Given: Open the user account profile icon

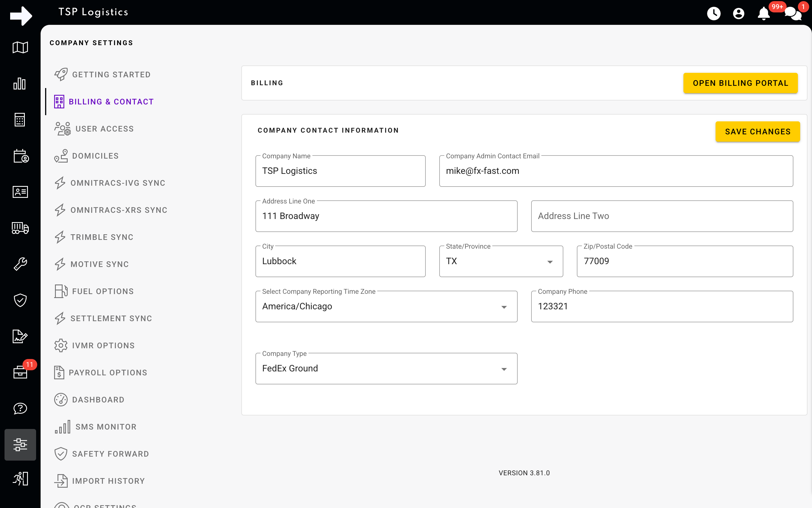Looking at the screenshot, I should [x=738, y=14].
